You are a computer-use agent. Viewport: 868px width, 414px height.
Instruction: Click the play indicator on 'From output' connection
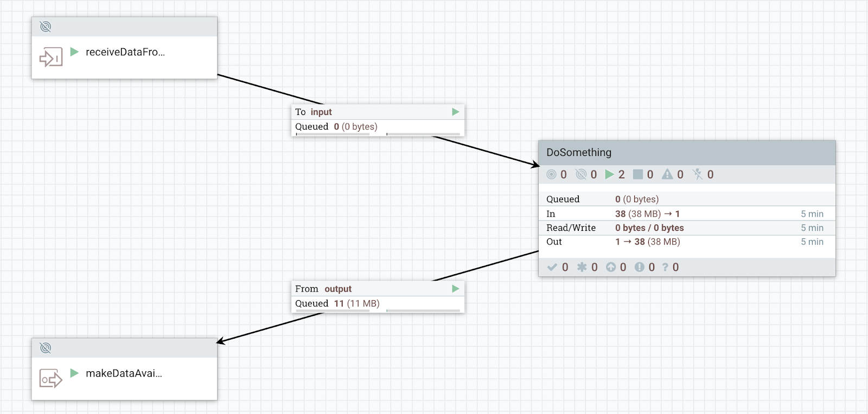[x=456, y=289]
